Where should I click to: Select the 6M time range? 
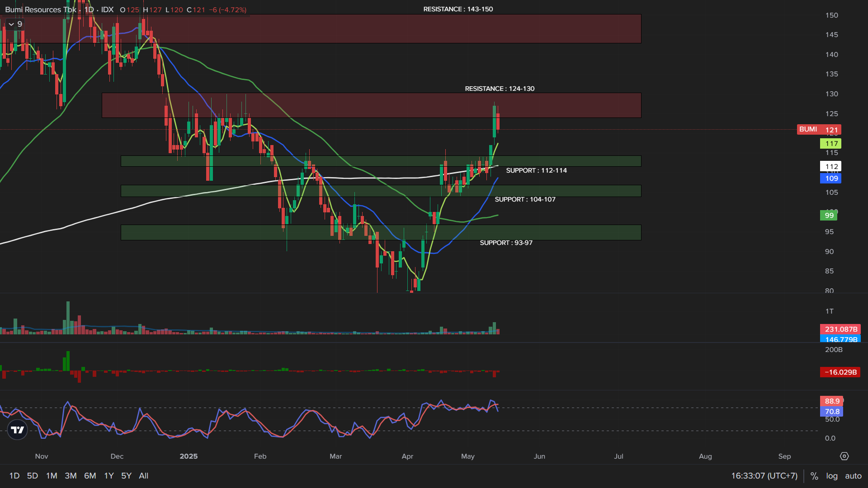90,476
